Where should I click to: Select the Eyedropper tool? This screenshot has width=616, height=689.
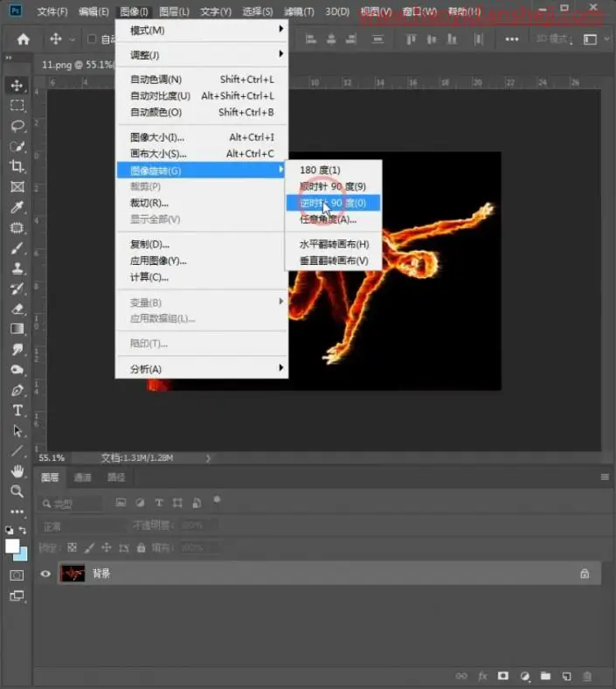coord(17,207)
